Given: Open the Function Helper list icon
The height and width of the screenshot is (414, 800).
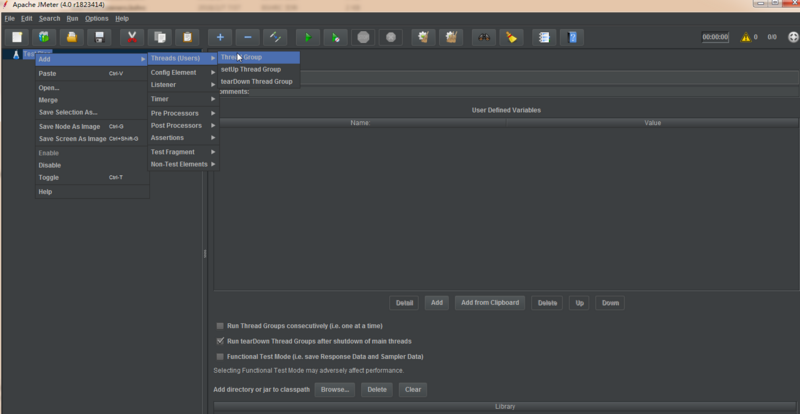Looking at the screenshot, I should point(544,37).
